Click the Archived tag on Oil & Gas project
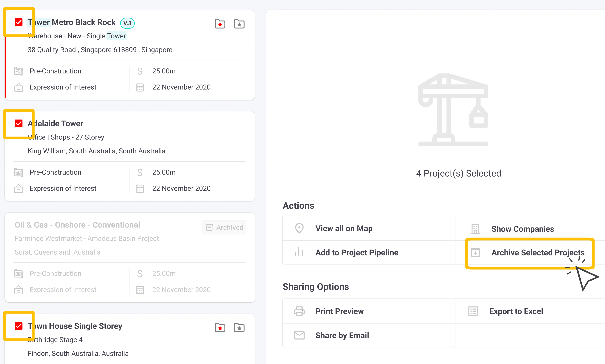 [224, 227]
